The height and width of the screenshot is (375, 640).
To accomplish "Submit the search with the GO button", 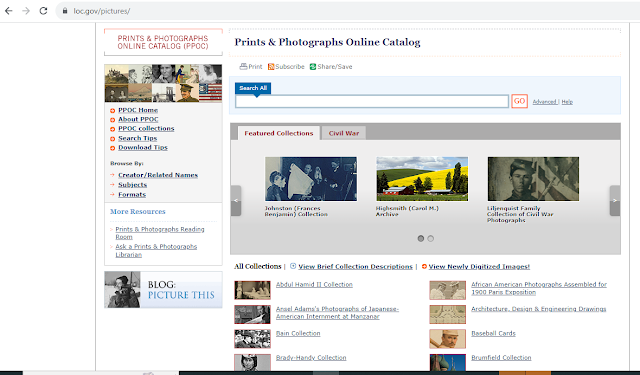I will [519, 101].
